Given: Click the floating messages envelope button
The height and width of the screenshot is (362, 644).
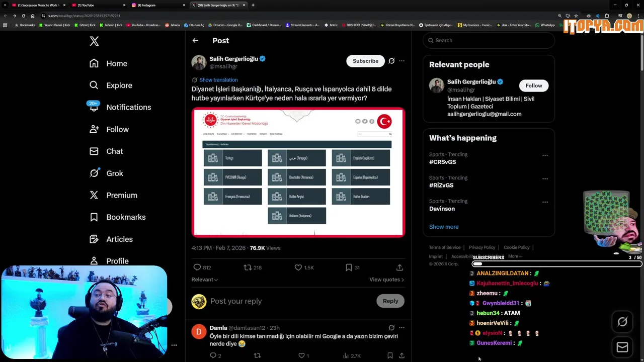Looking at the screenshot, I should click(622, 347).
